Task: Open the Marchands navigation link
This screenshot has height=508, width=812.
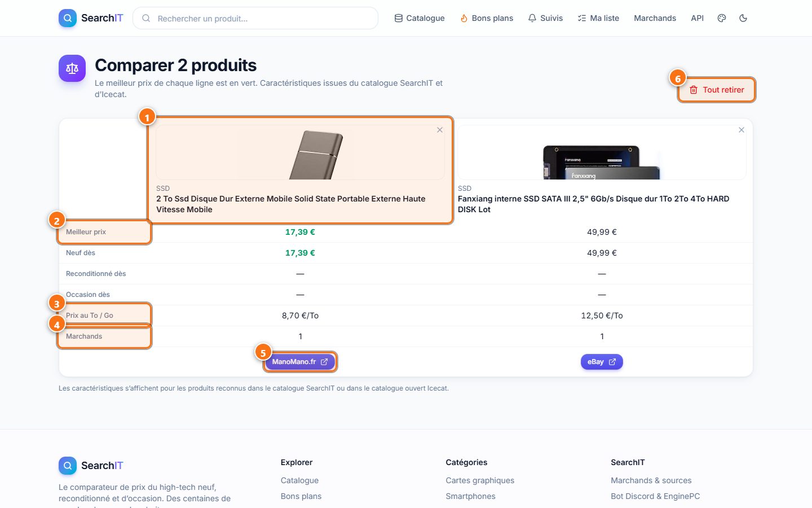Action: 655,18
